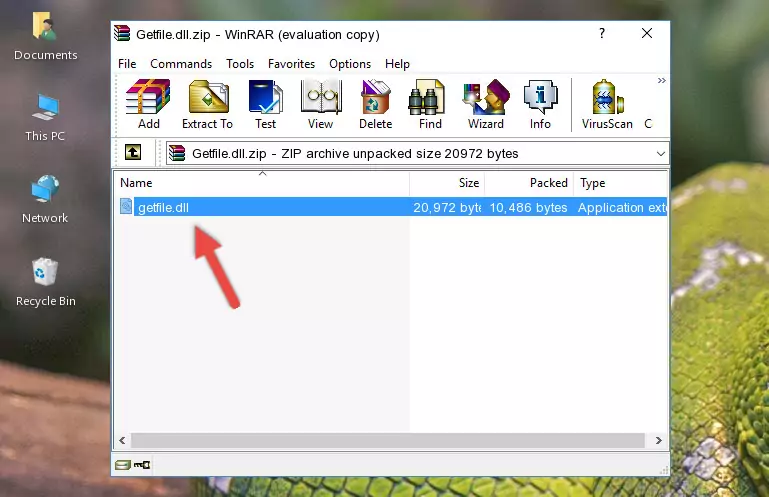This screenshot has height=497, width=769.
Task: Click the Delete toolbar icon
Action: (x=376, y=105)
